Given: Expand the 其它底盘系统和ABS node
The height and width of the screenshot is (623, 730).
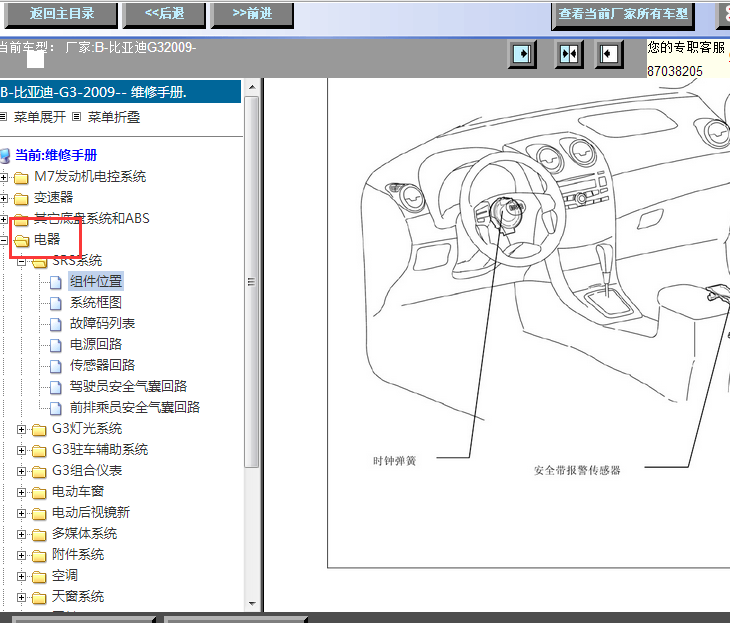Looking at the screenshot, I should [4, 219].
